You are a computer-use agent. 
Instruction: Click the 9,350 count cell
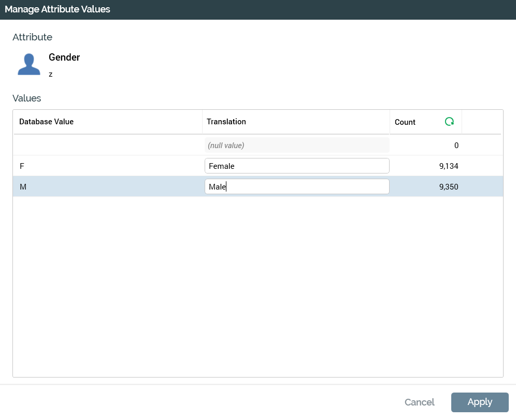[x=448, y=187]
